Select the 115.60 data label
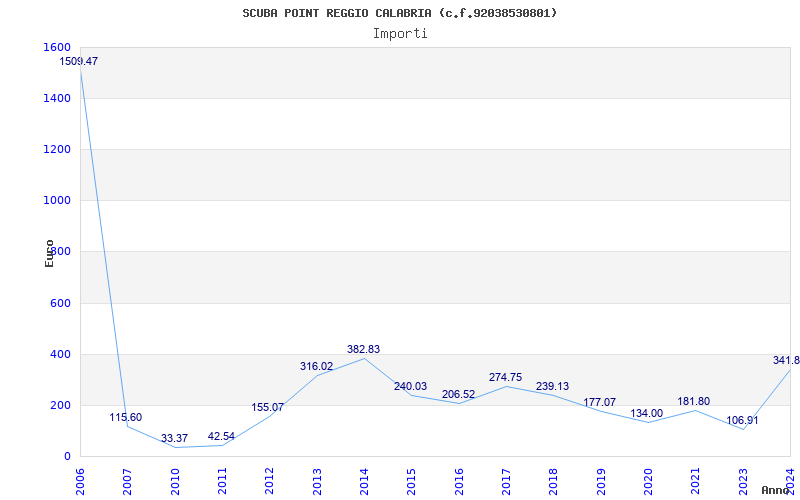 click(x=126, y=417)
